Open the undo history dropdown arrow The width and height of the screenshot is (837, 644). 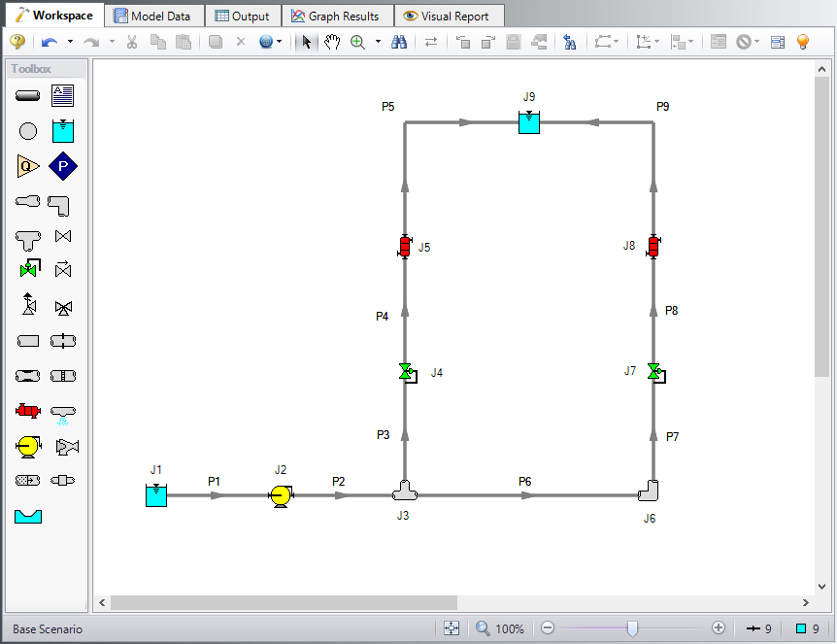click(x=70, y=42)
